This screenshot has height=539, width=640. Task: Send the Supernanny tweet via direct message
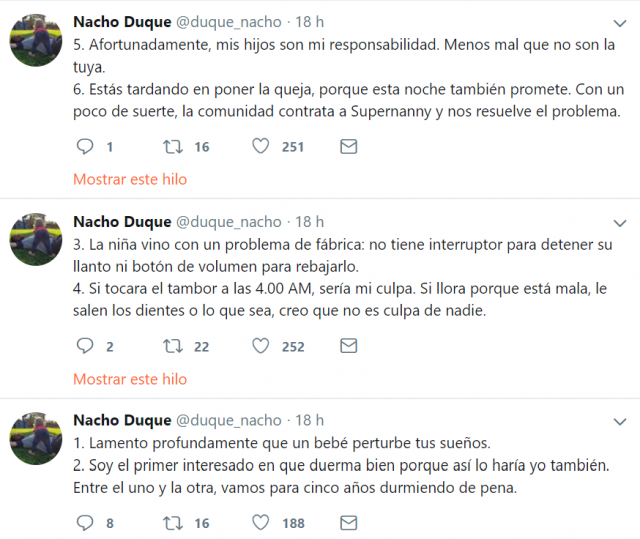(x=348, y=147)
